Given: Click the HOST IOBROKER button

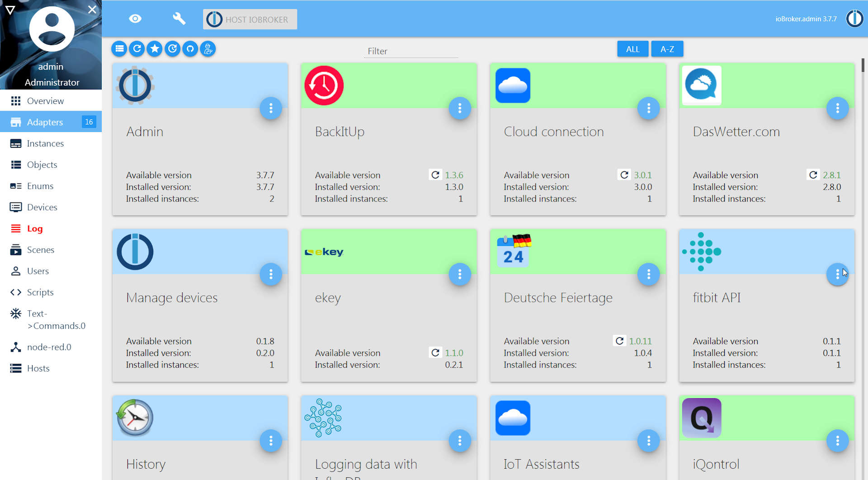Looking at the screenshot, I should point(250,19).
